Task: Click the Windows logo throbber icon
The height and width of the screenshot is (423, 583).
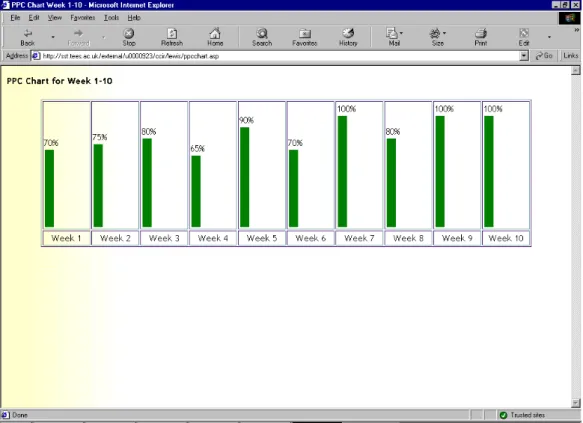Action: click(569, 18)
